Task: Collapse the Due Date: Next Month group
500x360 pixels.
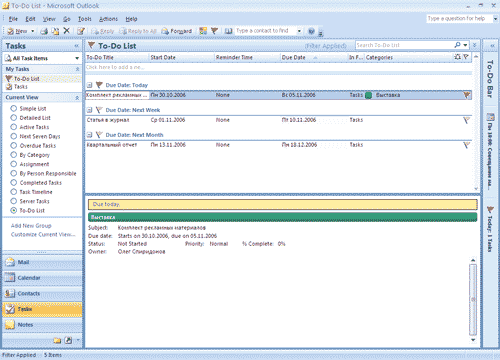Action: tap(89, 135)
